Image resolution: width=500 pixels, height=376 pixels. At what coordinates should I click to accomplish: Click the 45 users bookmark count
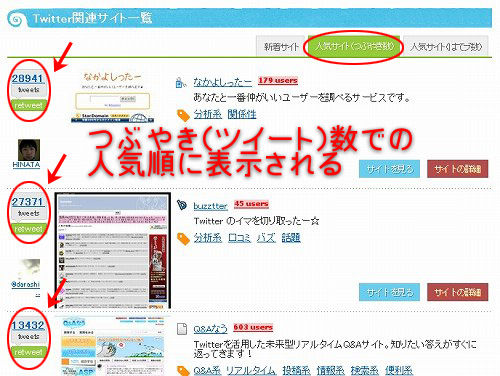pyautogui.click(x=251, y=204)
